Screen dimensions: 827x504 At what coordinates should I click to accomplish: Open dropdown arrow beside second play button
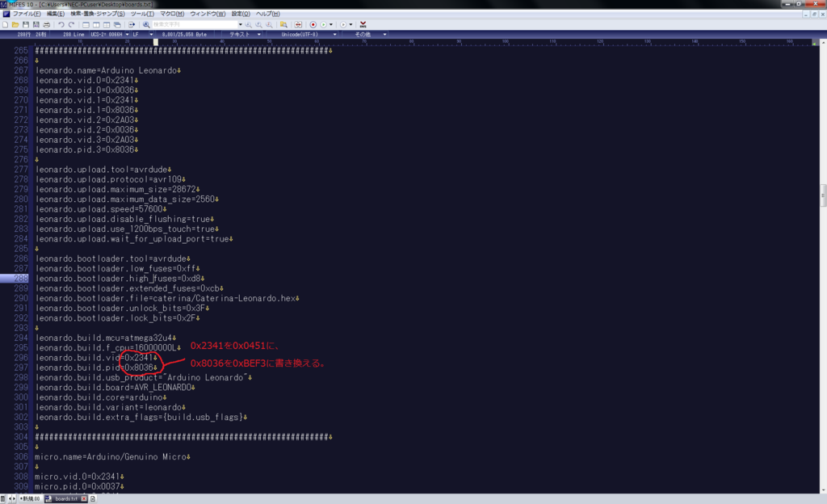[x=351, y=24]
